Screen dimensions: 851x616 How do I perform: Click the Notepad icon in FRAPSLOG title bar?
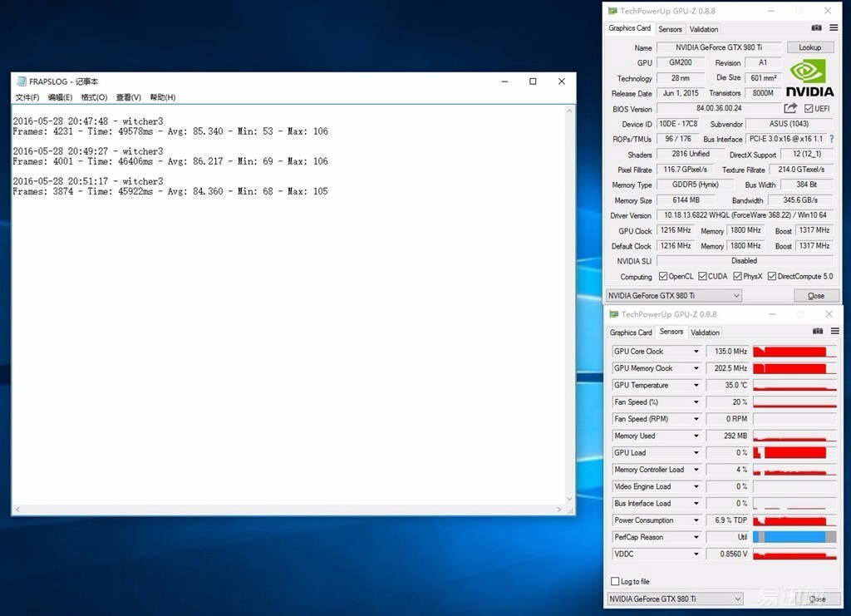tap(21, 81)
